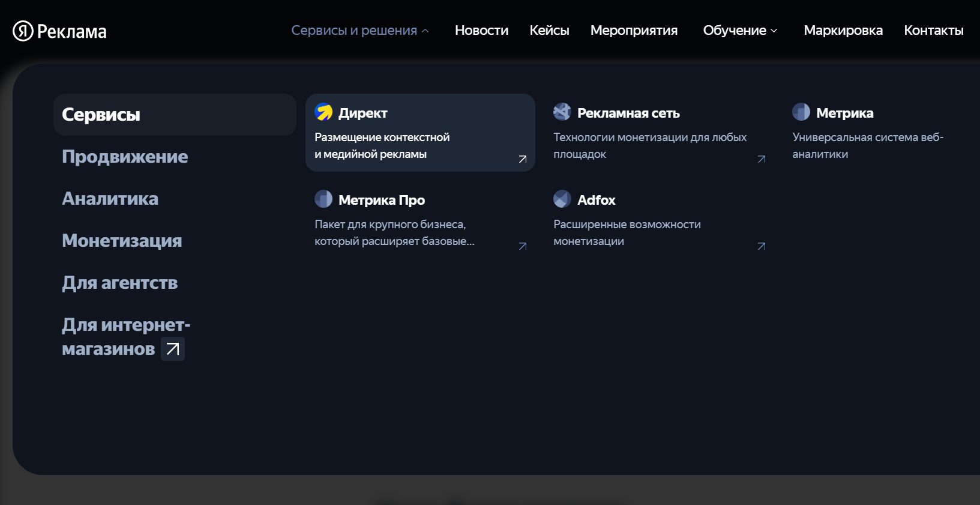Open the Новости menu item
The image size is (980, 505).
(x=481, y=31)
